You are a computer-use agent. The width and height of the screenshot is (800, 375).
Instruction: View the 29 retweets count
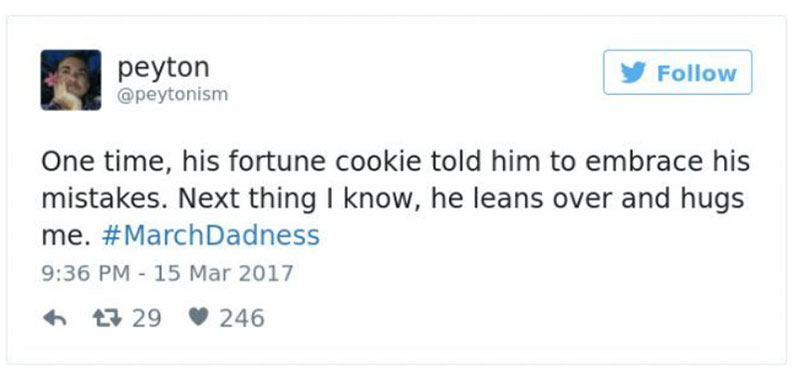point(147,318)
